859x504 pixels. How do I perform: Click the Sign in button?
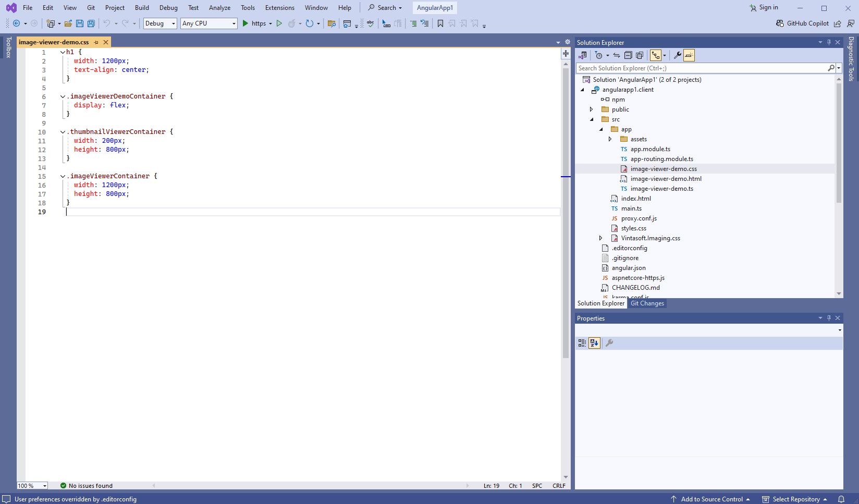point(764,7)
